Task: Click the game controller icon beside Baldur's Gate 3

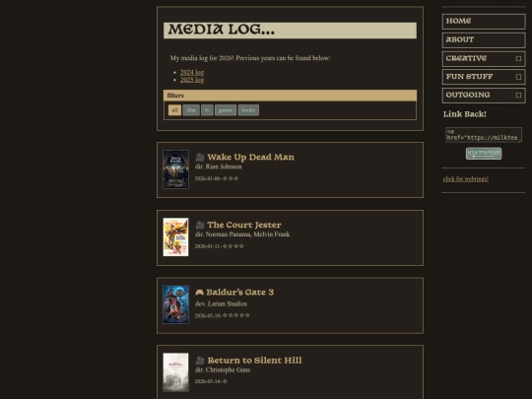Action: pyautogui.click(x=199, y=293)
